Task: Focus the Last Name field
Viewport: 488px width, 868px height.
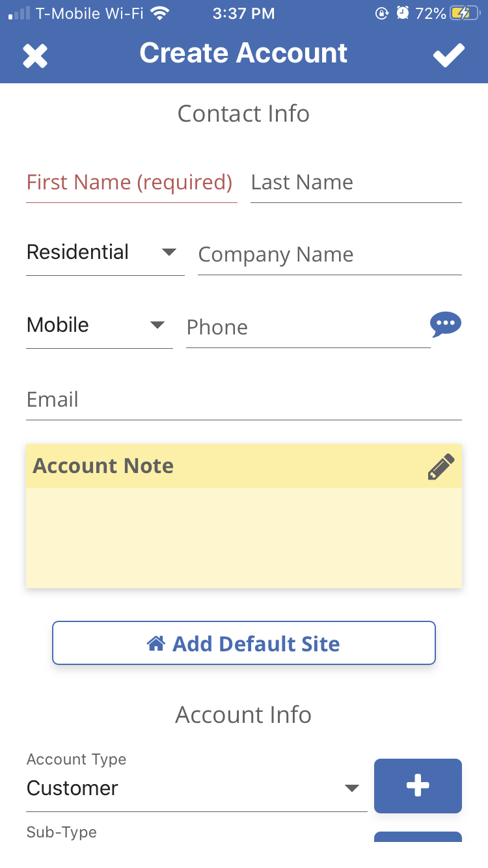Action: click(x=355, y=183)
